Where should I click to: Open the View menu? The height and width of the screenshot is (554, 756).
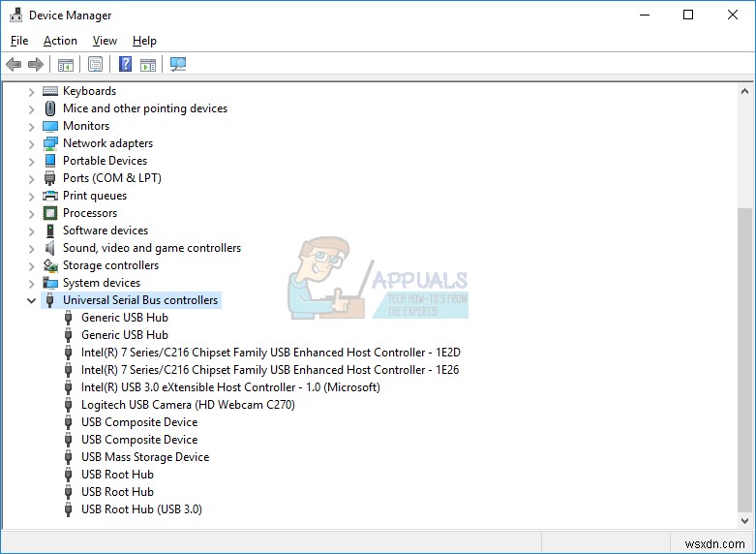105,41
